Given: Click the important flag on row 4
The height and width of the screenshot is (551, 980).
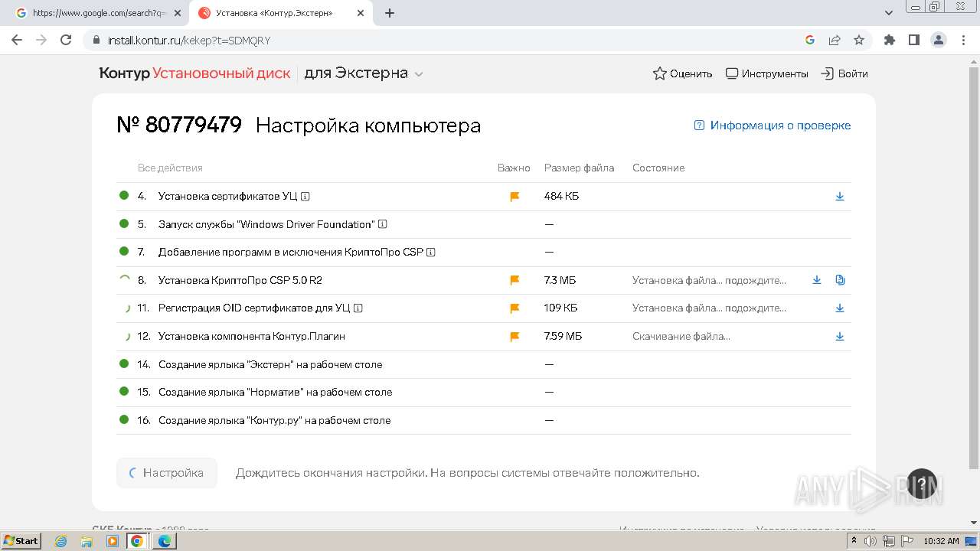Looking at the screenshot, I should point(514,197).
